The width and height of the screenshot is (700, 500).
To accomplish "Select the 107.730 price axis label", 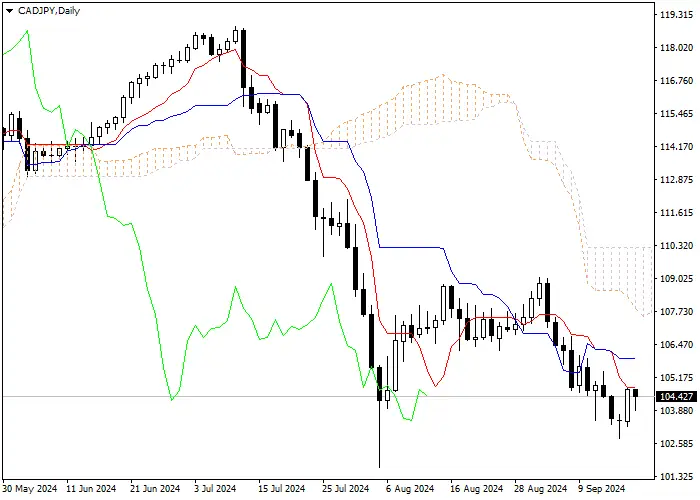I will click(x=676, y=312).
